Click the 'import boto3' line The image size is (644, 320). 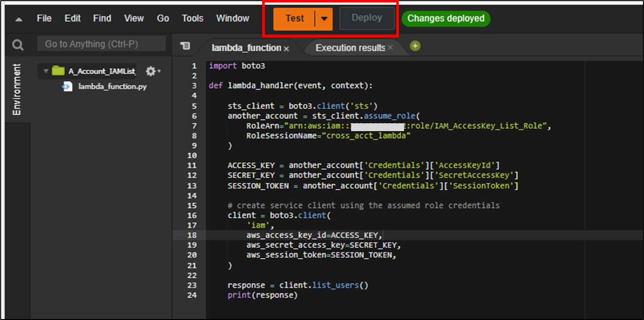click(x=237, y=66)
